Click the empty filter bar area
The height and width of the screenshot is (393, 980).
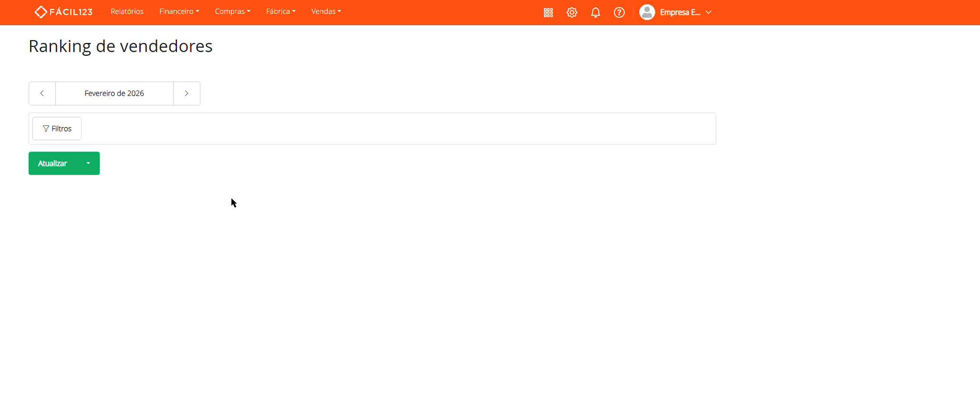pyautogui.click(x=396, y=129)
